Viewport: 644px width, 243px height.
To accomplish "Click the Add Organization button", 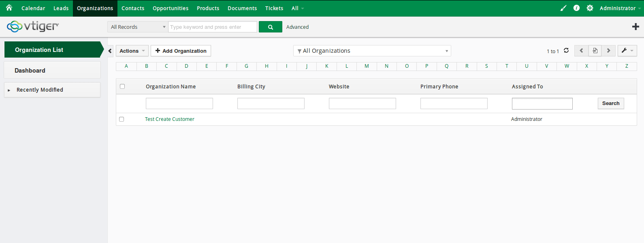I will [181, 51].
